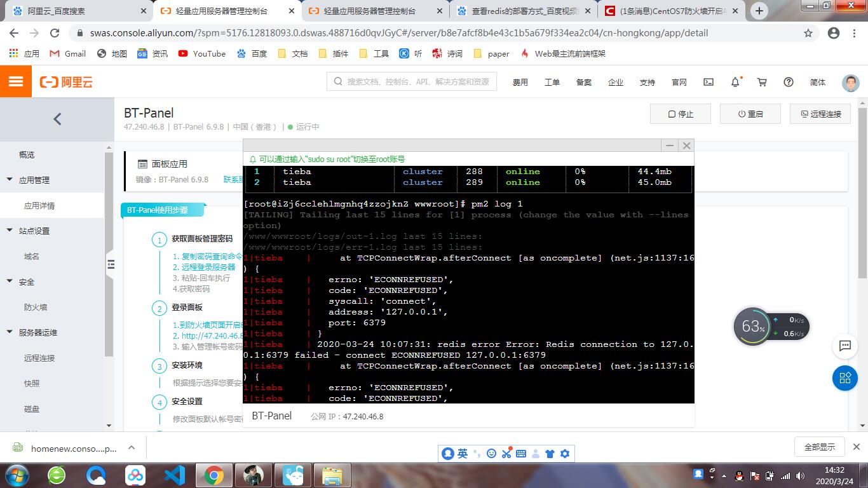Open the notifications bell
This screenshot has width=868, height=488.
pos(735,82)
